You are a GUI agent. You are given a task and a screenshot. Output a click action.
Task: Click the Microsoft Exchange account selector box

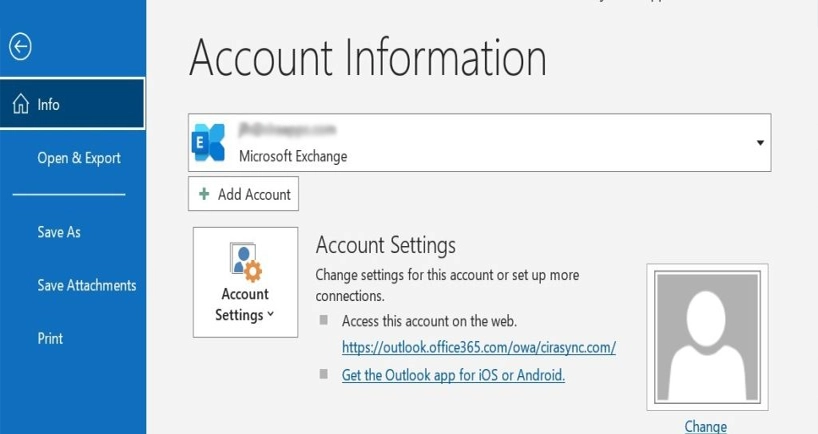[x=478, y=143]
